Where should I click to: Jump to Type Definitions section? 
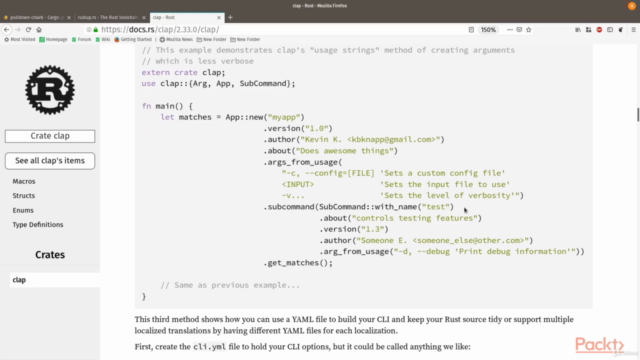coord(38,224)
